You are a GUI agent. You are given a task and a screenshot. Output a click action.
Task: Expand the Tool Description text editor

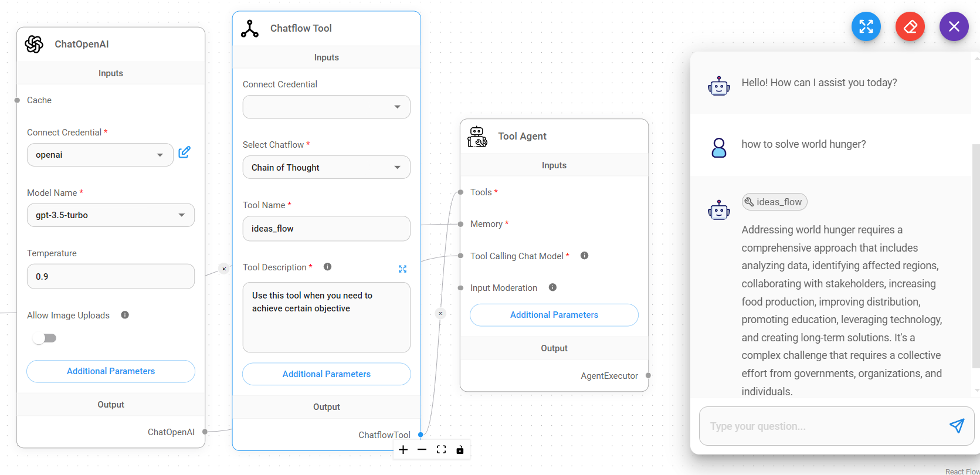point(402,269)
